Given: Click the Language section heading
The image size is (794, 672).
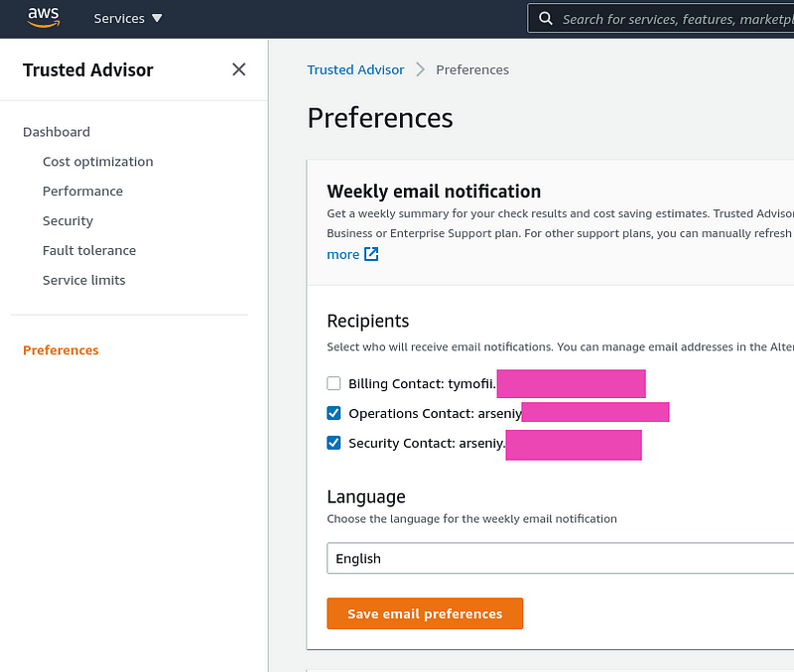Looking at the screenshot, I should (366, 496).
